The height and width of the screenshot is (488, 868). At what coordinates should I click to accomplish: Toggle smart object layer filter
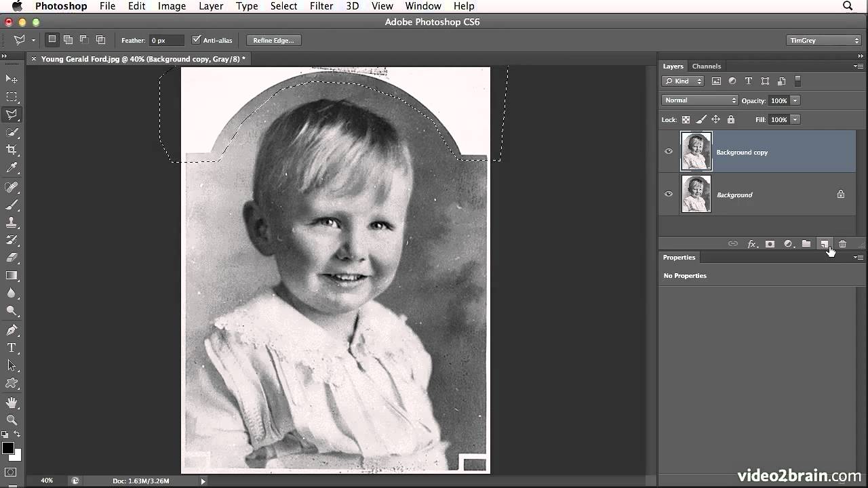(x=781, y=81)
